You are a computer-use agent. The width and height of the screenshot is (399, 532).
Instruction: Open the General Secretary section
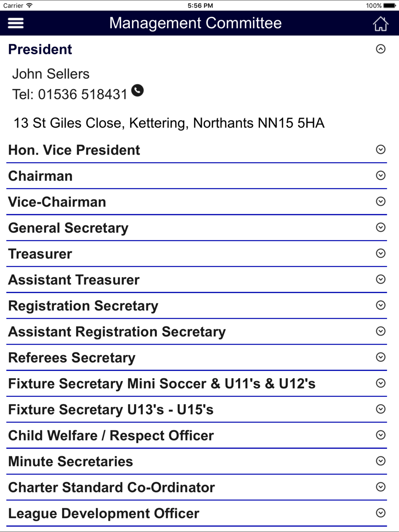pyautogui.click(x=197, y=228)
